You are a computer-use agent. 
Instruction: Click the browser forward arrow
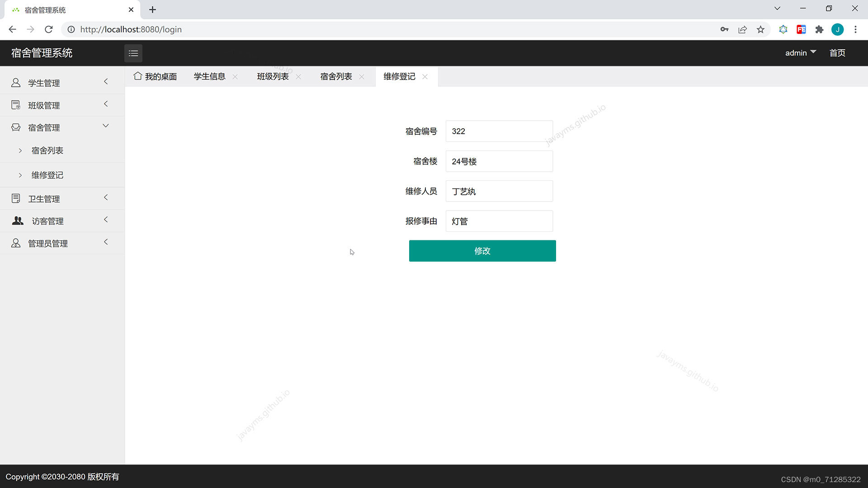pyautogui.click(x=30, y=29)
